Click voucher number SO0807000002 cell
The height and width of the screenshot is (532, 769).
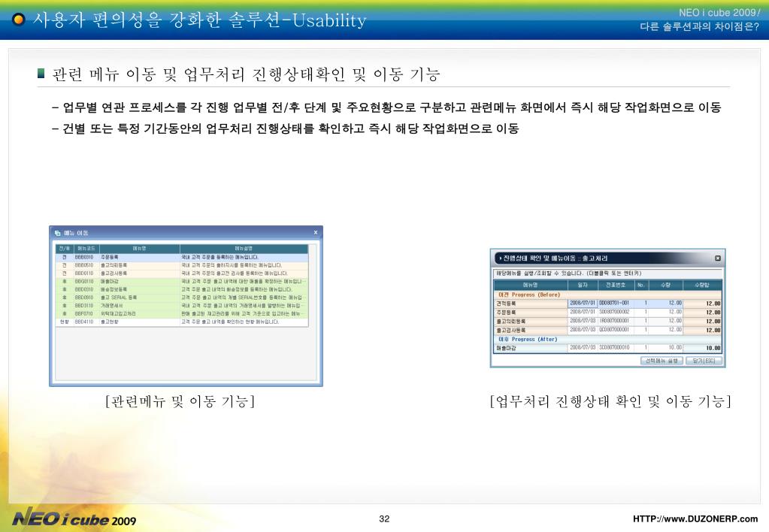(614, 312)
